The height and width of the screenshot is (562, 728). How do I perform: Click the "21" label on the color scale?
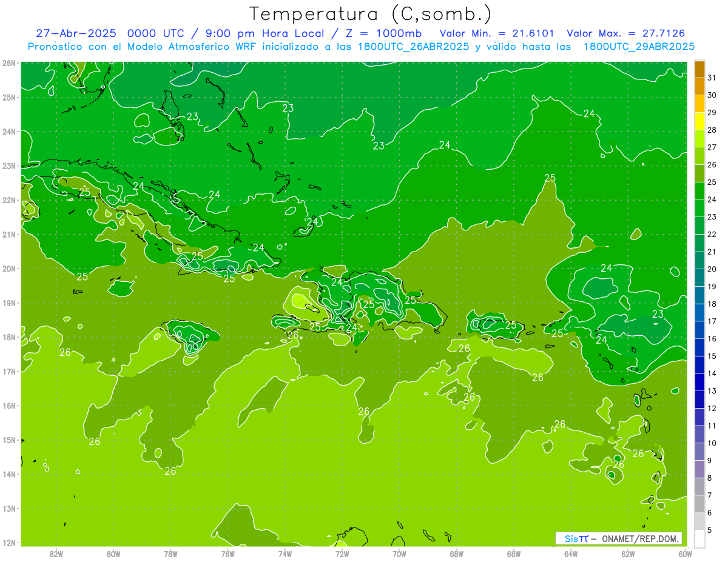[712, 252]
